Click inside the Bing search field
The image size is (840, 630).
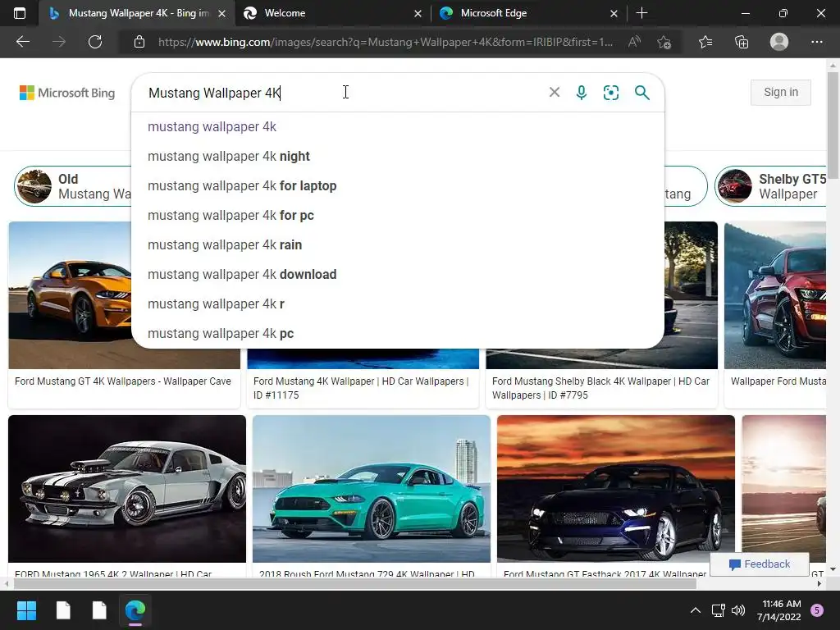(x=343, y=93)
